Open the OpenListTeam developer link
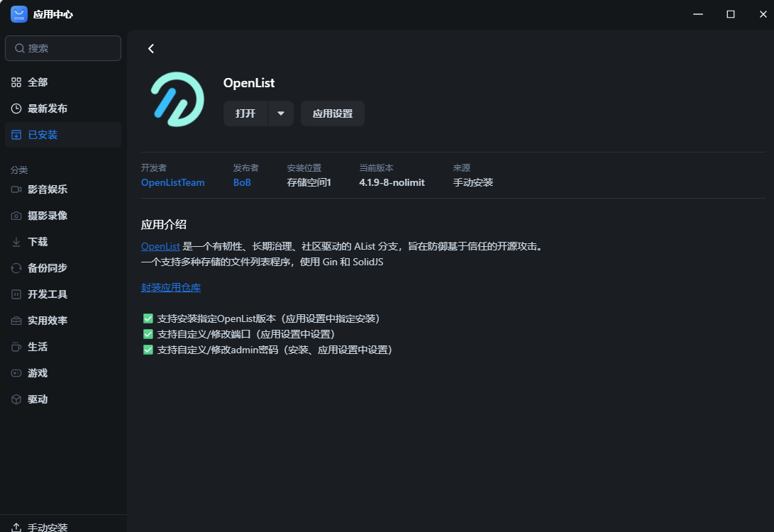774x532 pixels. point(173,182)
